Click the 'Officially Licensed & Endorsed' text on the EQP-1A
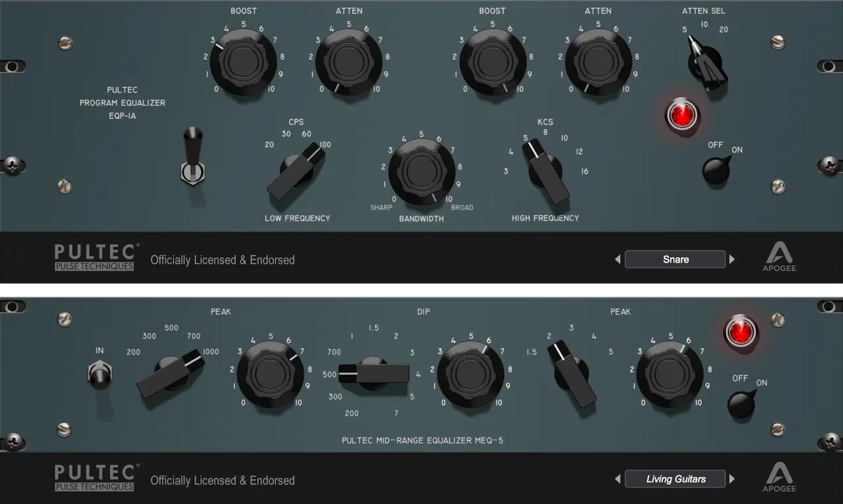 (223, 260)
